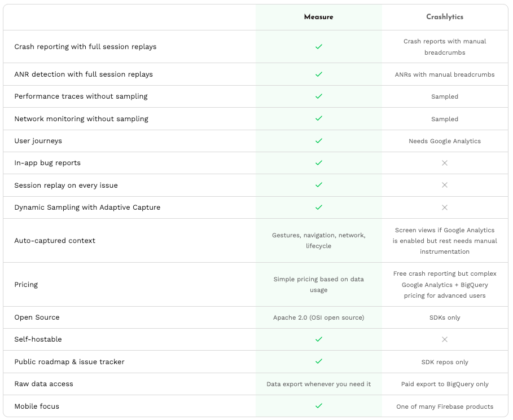The width and height of the screenshot is (513, 420).
Task: Click 'Paid export to BigQuery only' text
Action: 445,384
